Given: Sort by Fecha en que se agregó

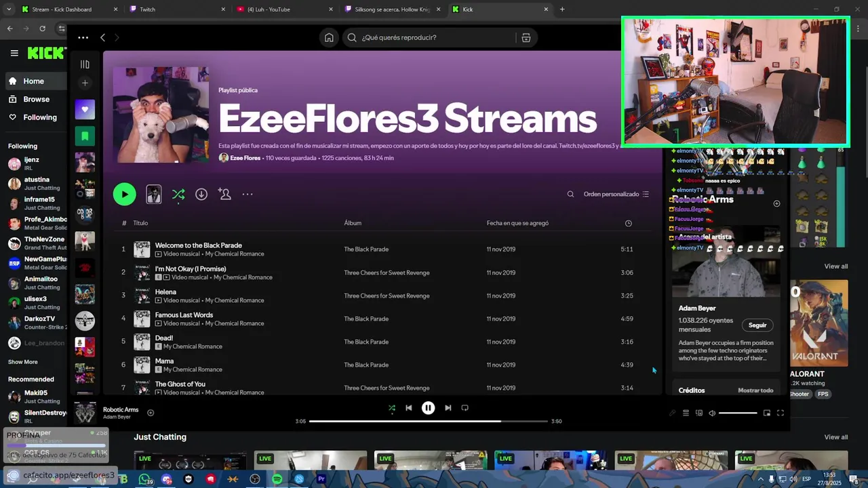Looking at the screenshot, I should click(x=517, y=223).
